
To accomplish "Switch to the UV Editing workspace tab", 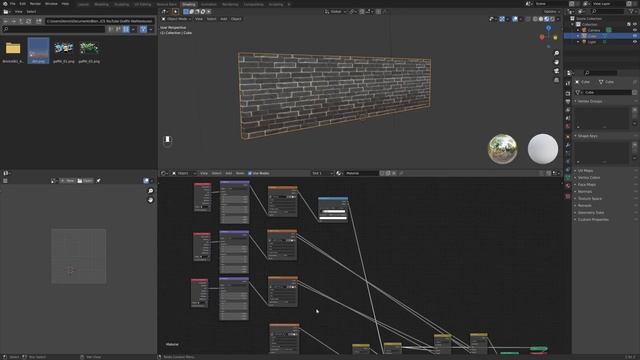I will point(142,4).
